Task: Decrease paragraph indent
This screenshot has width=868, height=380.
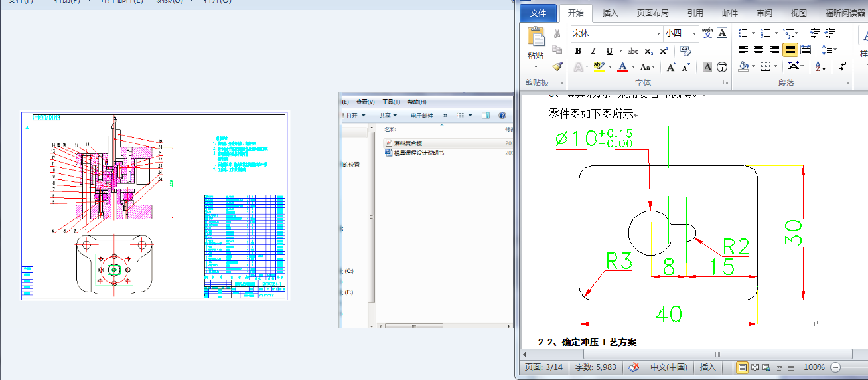Action: [x=815, y=33]
